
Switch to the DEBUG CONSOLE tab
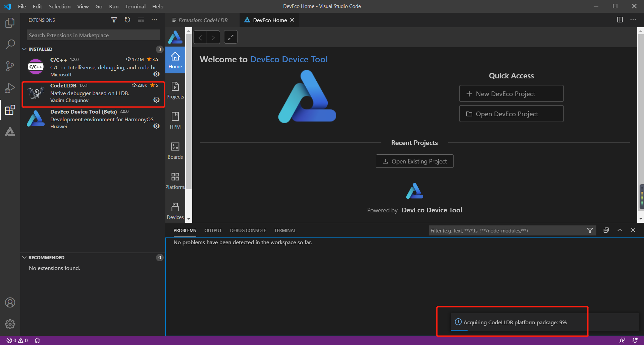point(248,230)
